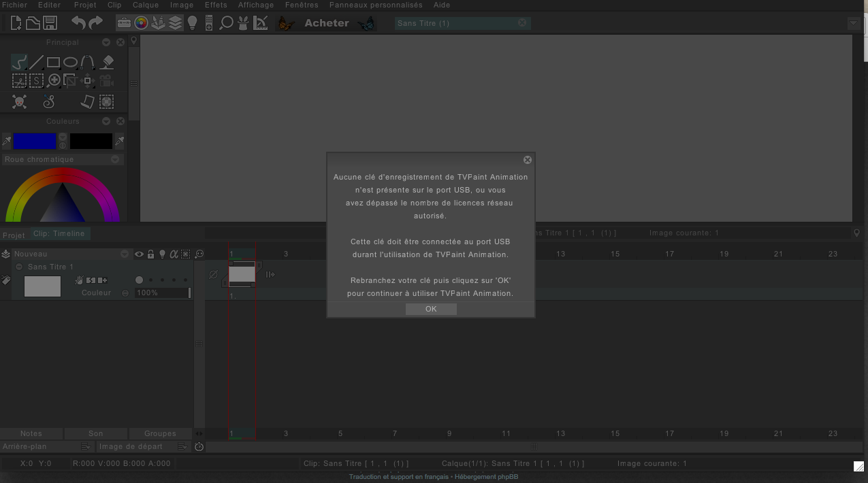
Task: Click the checkered selection mask icon
Action: 107,102
